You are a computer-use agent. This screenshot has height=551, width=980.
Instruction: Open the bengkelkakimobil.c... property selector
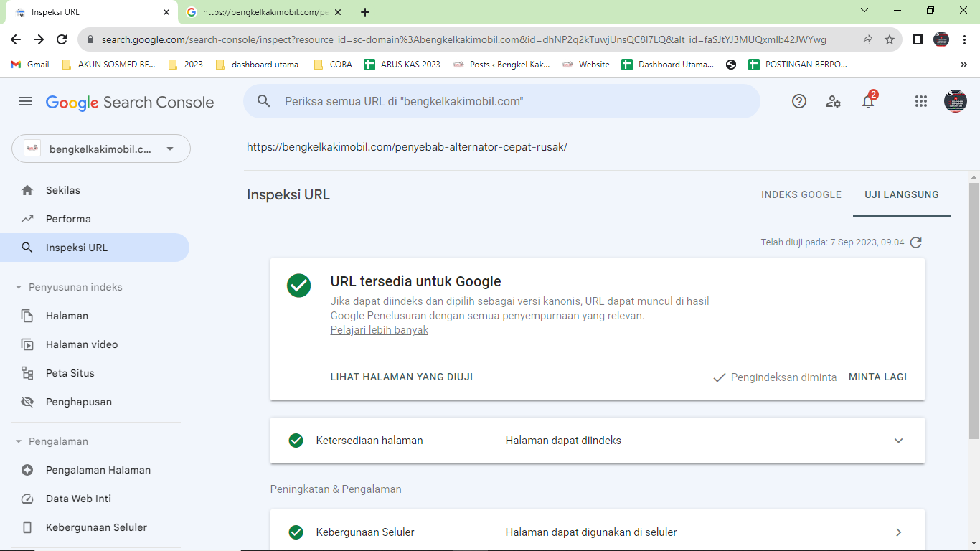click(x=101, y=149)
